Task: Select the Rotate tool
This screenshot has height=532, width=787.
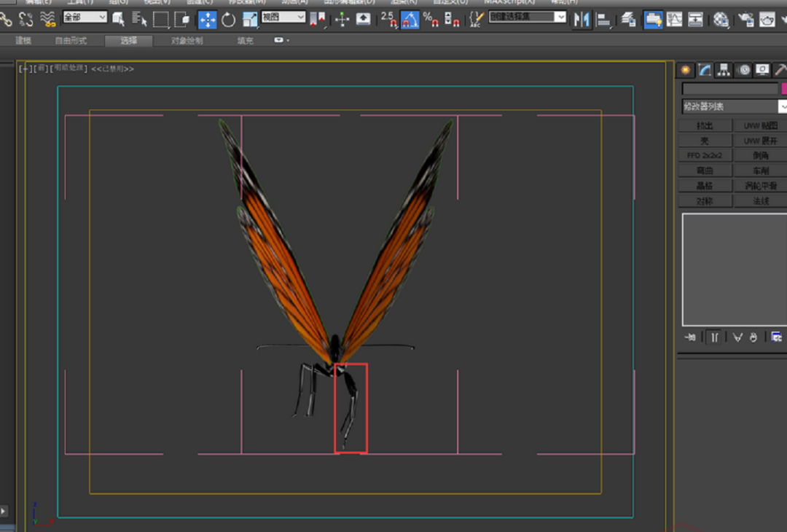Action: pyautogui.click(x=229, y=20)
